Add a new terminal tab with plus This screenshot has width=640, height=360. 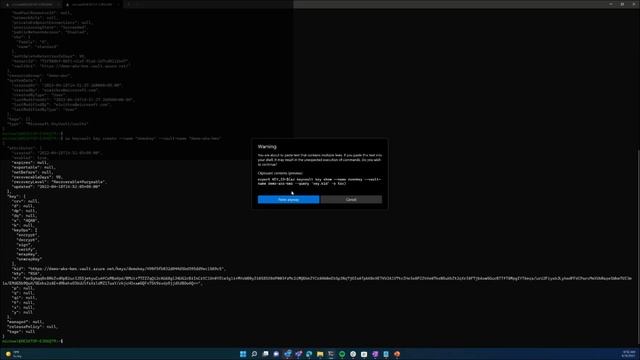[129, 4]
